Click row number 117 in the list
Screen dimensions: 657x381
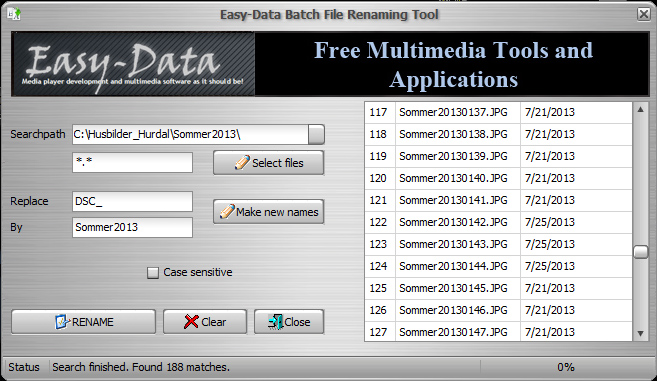(378, 112)
